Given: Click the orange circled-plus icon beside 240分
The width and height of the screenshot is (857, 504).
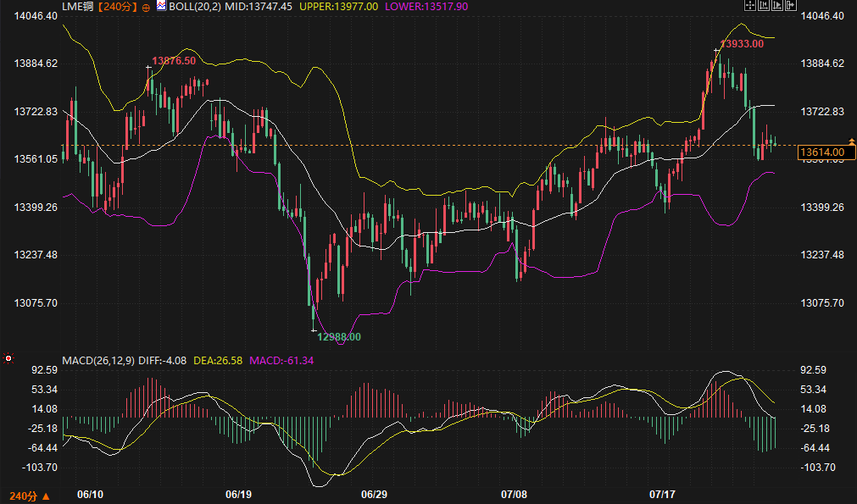Looking at the screenshot, I should pos(146,8).
